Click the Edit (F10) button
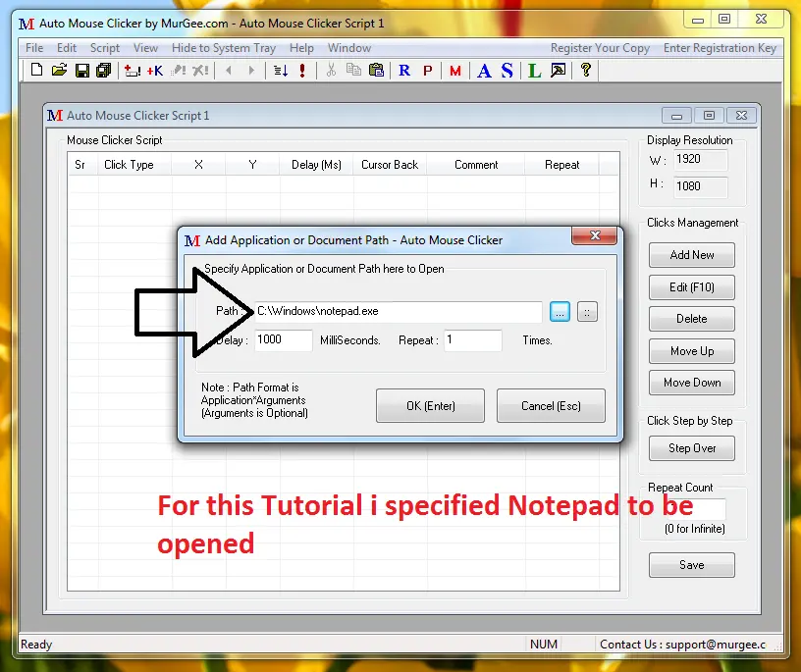 pyautogui.click(x=692, y=287)
